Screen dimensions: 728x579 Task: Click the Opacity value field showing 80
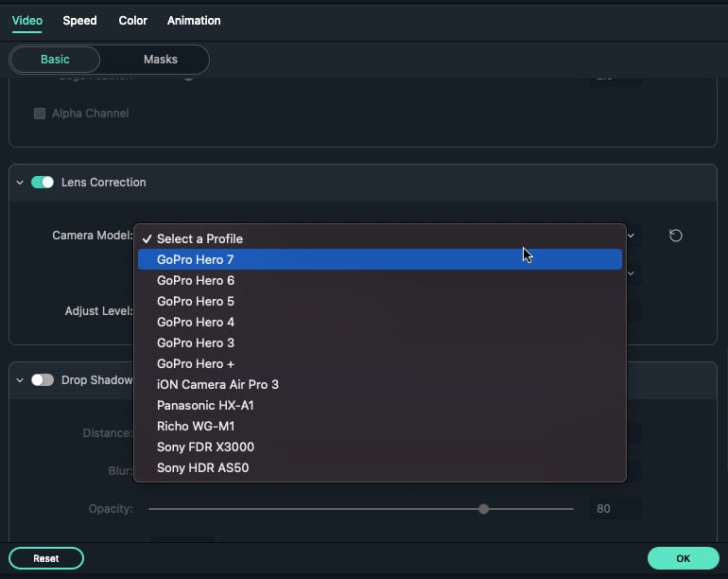click(x=615, y=509)
